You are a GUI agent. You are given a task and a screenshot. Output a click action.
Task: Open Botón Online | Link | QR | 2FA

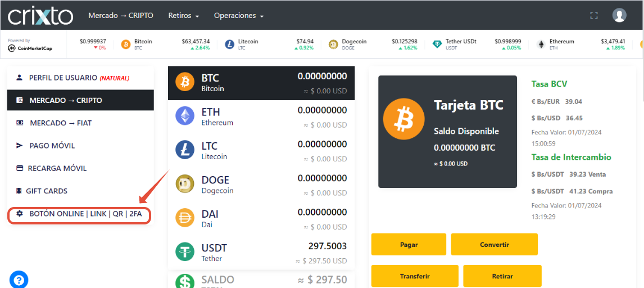click(x=80, y=214)
